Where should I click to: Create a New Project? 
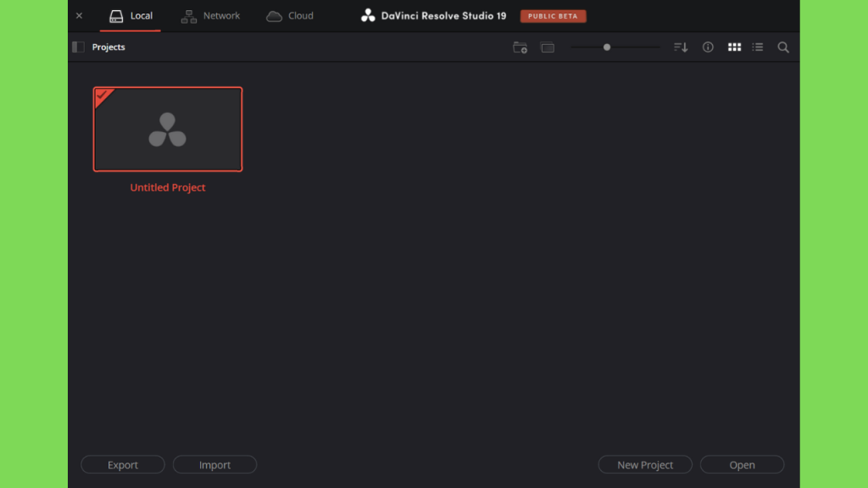coord(645,465)
